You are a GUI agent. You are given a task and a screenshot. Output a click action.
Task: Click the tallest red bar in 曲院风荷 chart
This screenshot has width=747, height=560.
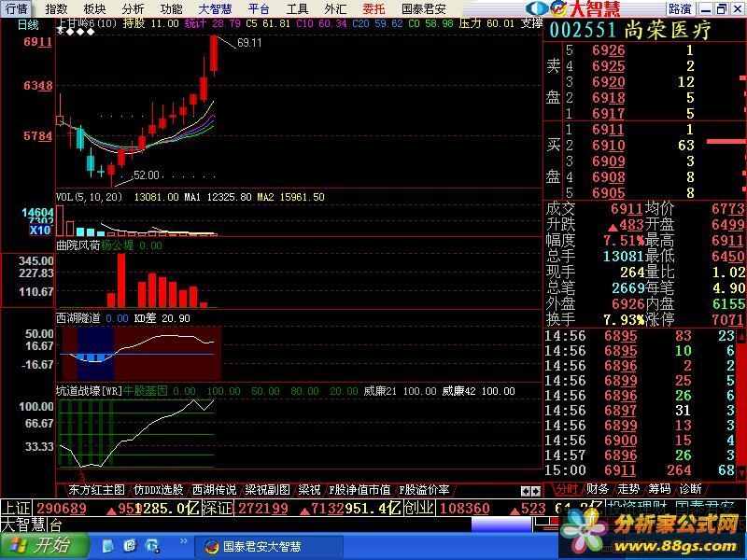tap(121, 280)
